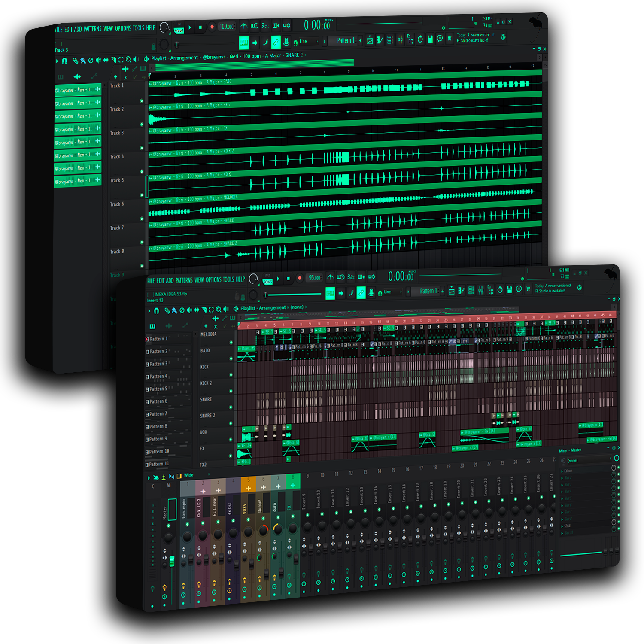Select the zoom magnifier tool in the SNARE 2 playlist toolbar
644x644 pixels.
click(128, 60)
